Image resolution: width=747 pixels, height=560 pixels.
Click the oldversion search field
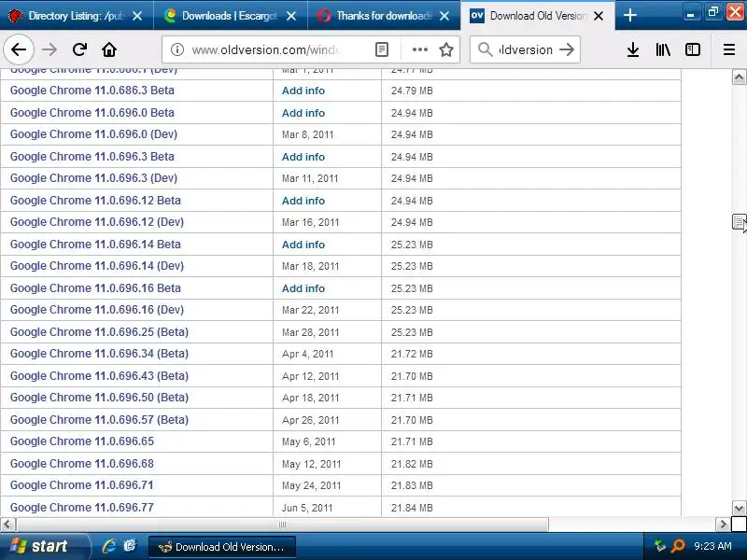pyautogui.click(x=526, y=49)
